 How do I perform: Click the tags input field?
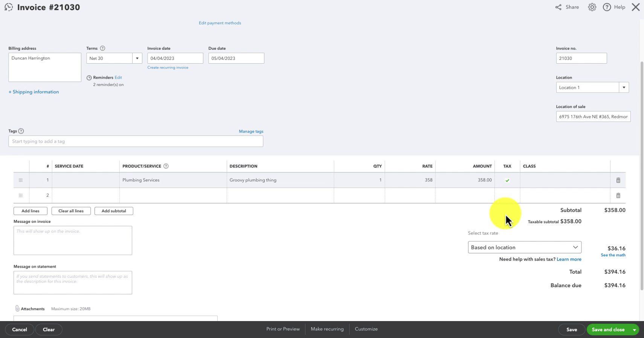click(x=136, y=141)
